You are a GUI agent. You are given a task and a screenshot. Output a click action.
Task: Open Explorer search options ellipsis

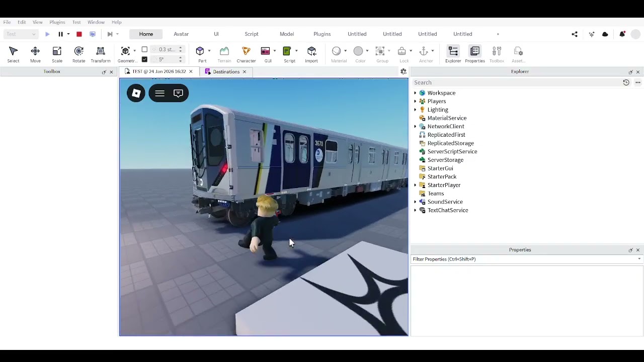[638, 82]
